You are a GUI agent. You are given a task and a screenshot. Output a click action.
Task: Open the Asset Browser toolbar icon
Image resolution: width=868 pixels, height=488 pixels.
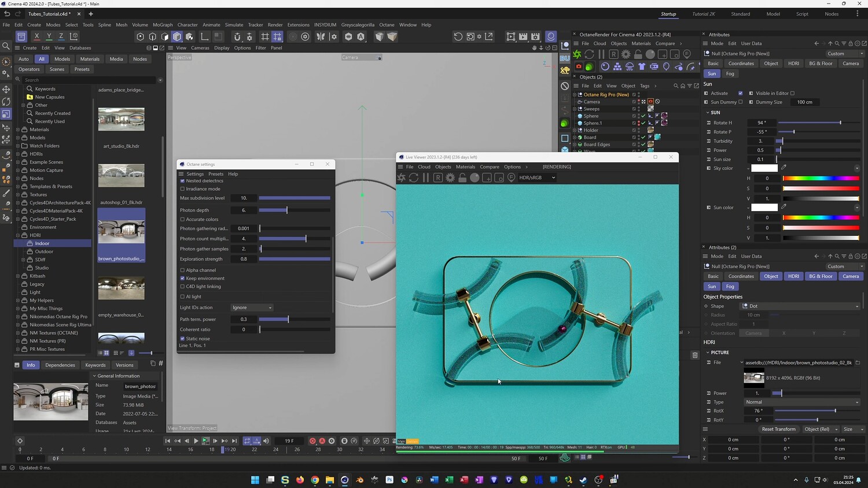(x=21, y=36)
